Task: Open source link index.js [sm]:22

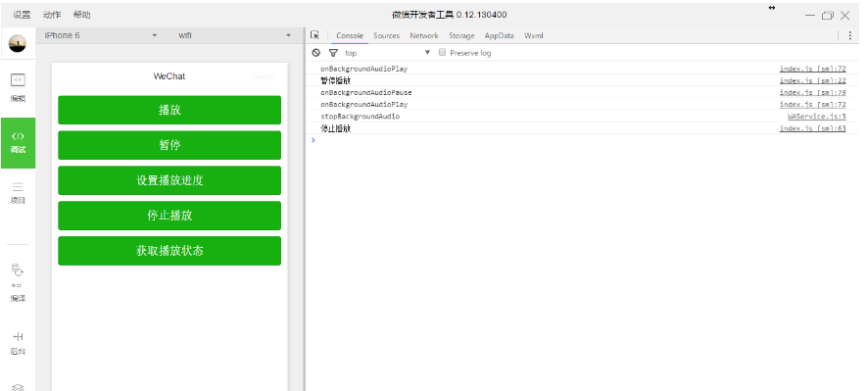Action: tap(812, 81)
